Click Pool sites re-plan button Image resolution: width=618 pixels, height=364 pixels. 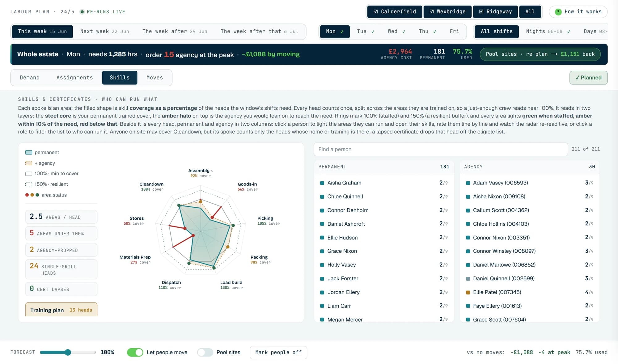coord(540,54)
